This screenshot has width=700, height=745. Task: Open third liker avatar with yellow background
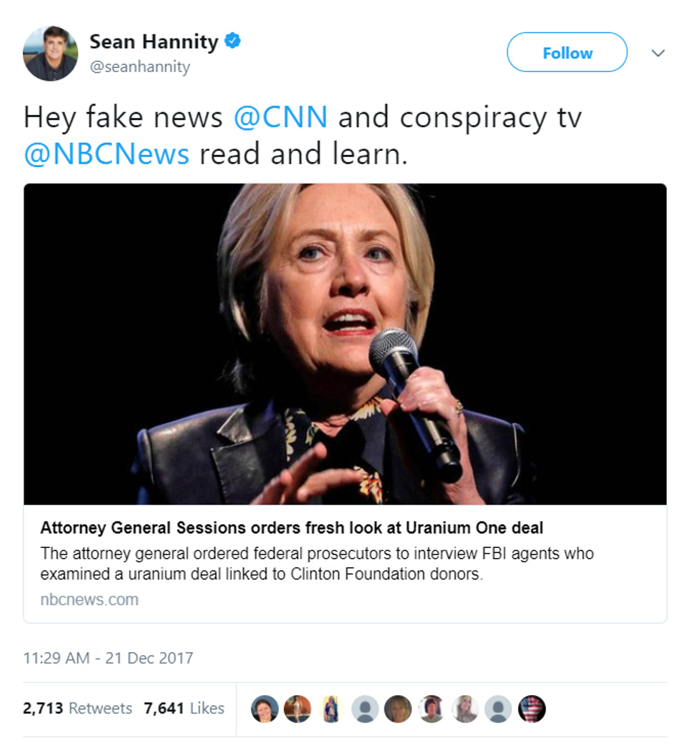331,709
